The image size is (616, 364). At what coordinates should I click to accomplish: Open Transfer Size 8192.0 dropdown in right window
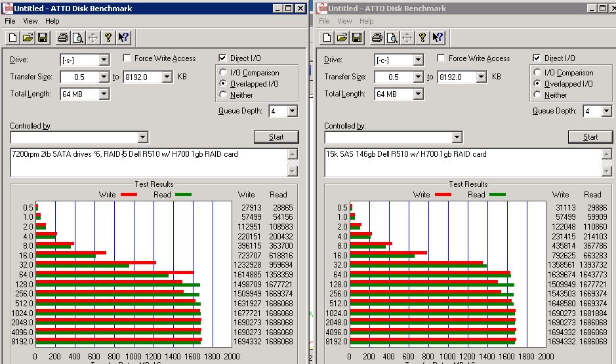482,77
